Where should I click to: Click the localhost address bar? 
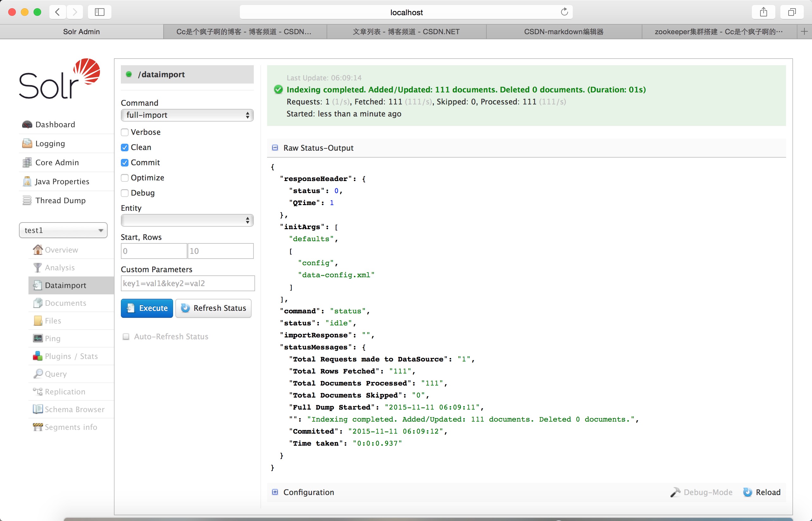coord(406,12)
